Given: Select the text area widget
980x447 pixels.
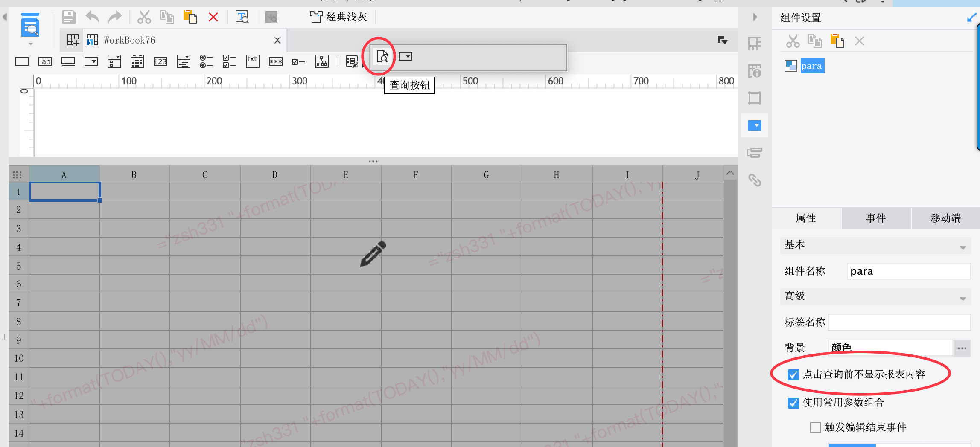Looking at the screenshot, I should pyautogui.click(x=184, y=61).
